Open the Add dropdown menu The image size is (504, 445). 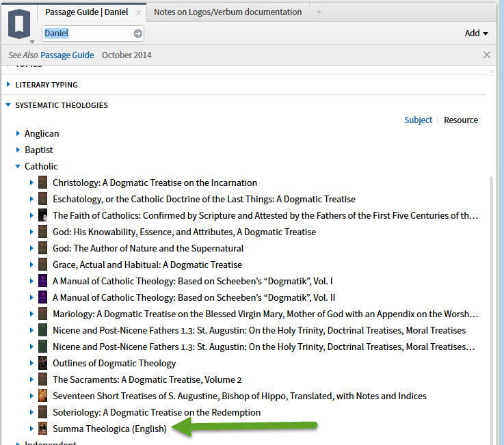477,33
